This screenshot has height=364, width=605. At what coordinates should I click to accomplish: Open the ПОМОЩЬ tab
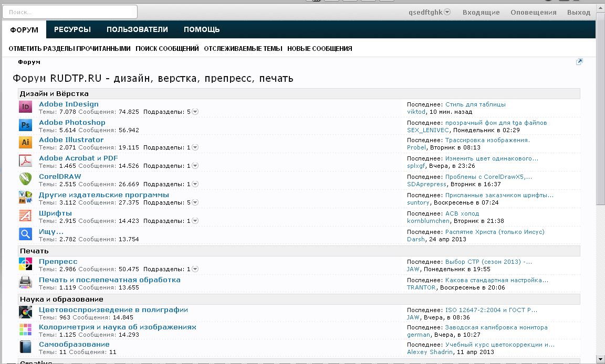(x=202, y=30)
